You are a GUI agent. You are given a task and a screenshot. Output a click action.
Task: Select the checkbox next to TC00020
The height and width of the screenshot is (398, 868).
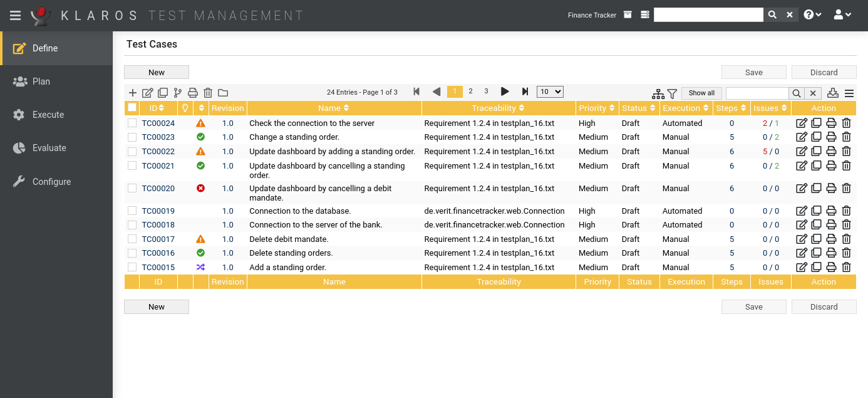pyautogui.click(x=132, y=189)
